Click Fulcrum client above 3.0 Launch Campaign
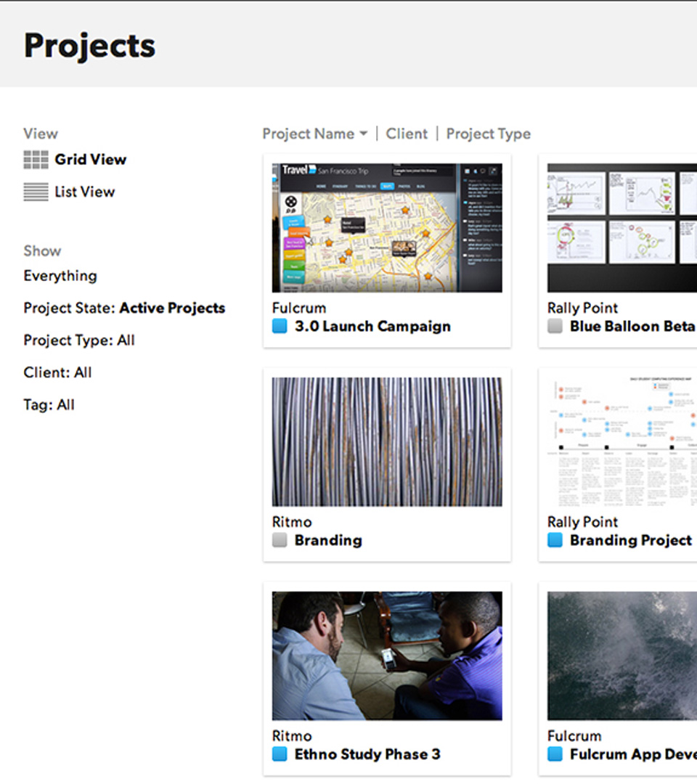The image size is (697, 784). 299,308
